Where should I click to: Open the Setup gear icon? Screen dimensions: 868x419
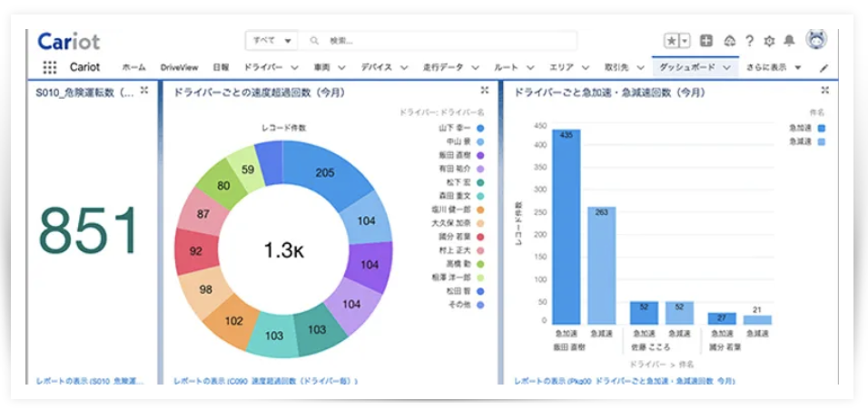tap(769, 41)
